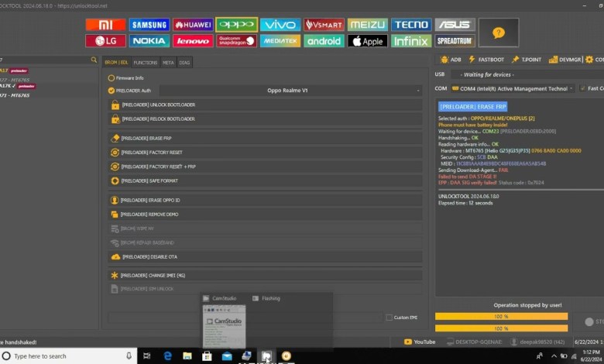Open the Oppo Realme V1 auth dropdown

pyautogui.click(x=291, y=91)
